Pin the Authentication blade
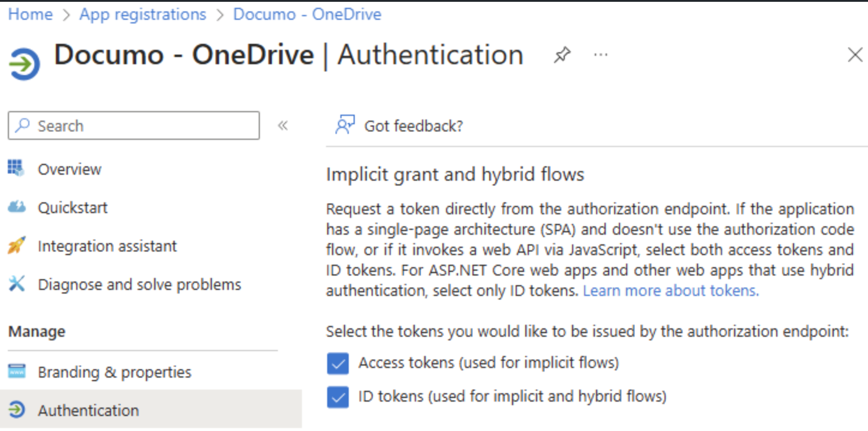Viewport: 868px width, 431px height. pyautogui.click(x=561, y=56)
